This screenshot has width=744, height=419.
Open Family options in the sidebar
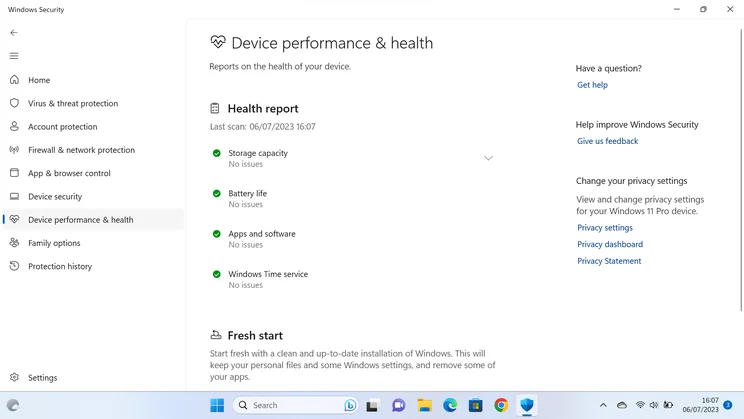pyautogui.click(x=93, y=242)
